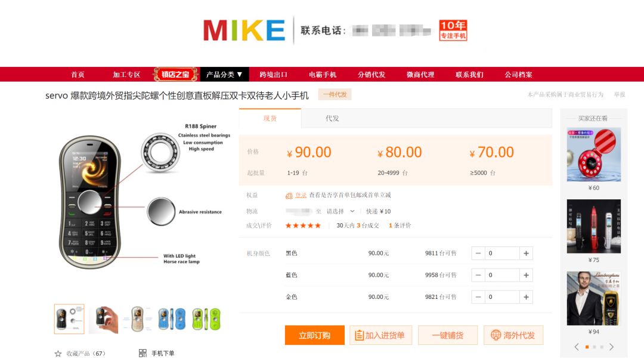Select the green phone thumbnail image

click(206, 319)
